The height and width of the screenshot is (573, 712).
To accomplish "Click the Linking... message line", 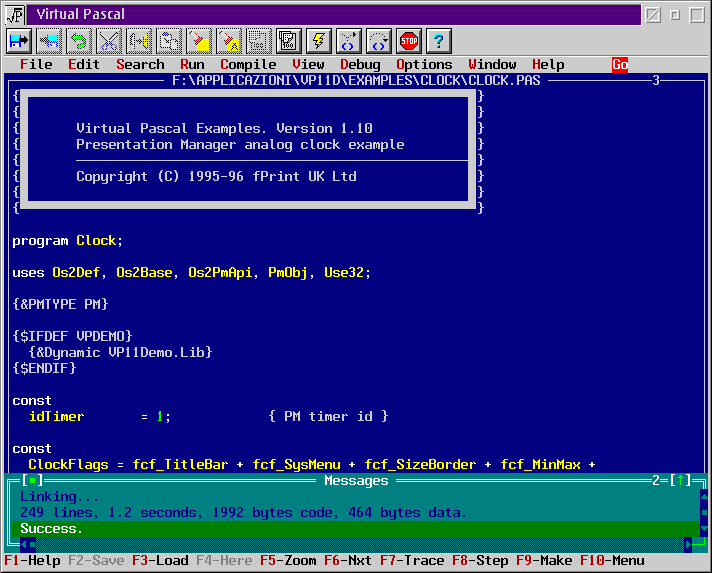I will coord(59,497).
